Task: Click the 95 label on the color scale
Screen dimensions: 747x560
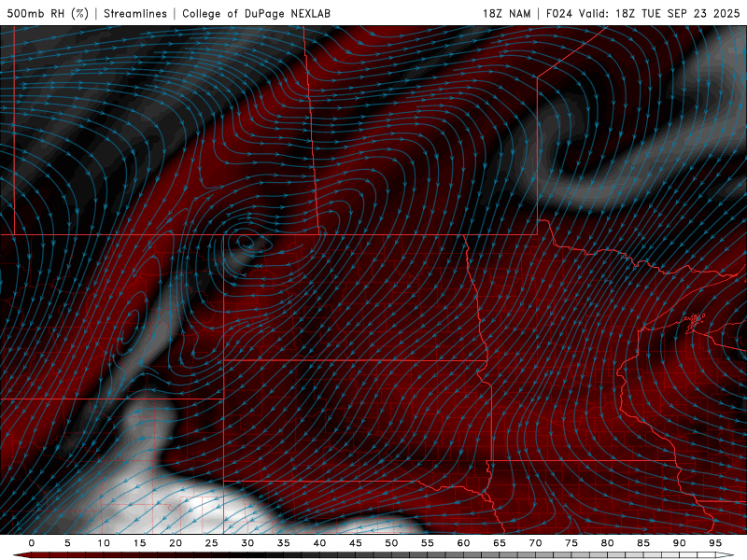Action: 715,543
